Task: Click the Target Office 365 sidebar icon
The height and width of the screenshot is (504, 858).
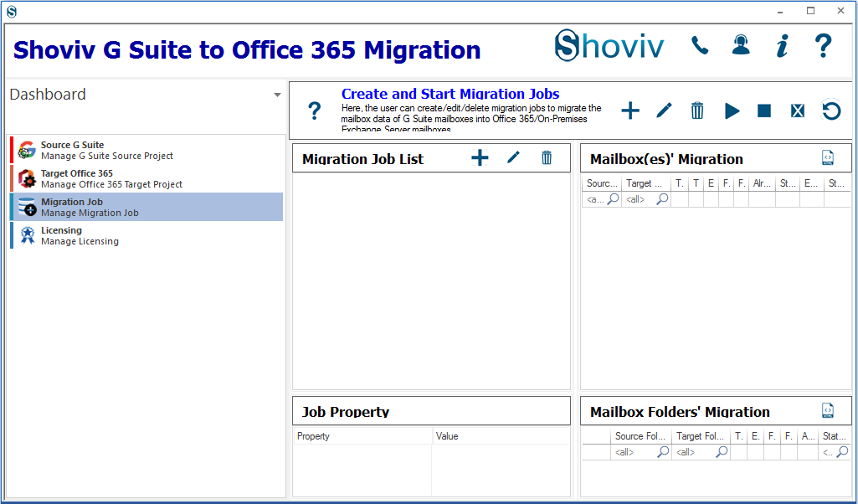Action: coord(27,178)
